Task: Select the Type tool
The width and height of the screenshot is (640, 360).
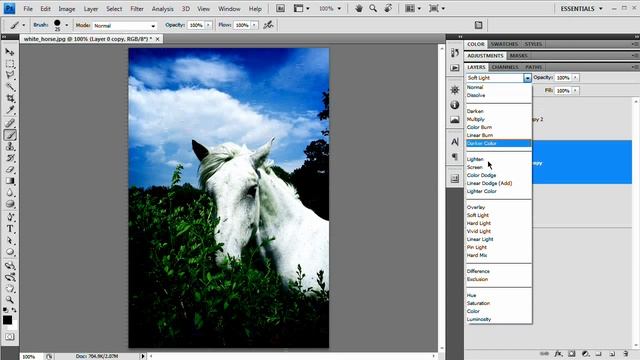Action: (10, 229)
